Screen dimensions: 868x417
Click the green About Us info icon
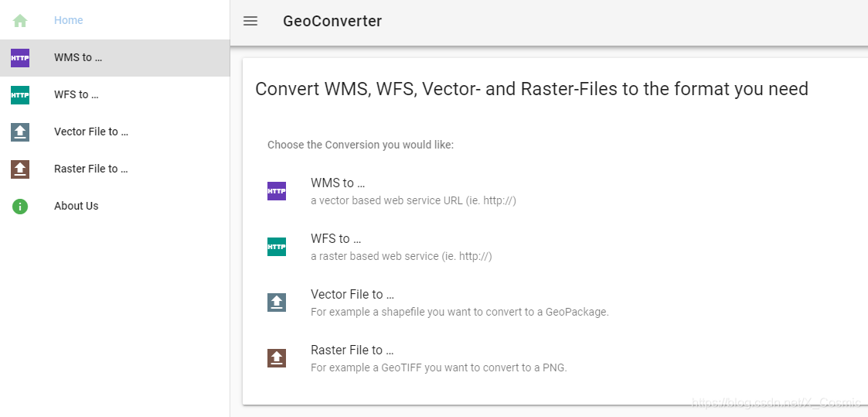[20, 206]
